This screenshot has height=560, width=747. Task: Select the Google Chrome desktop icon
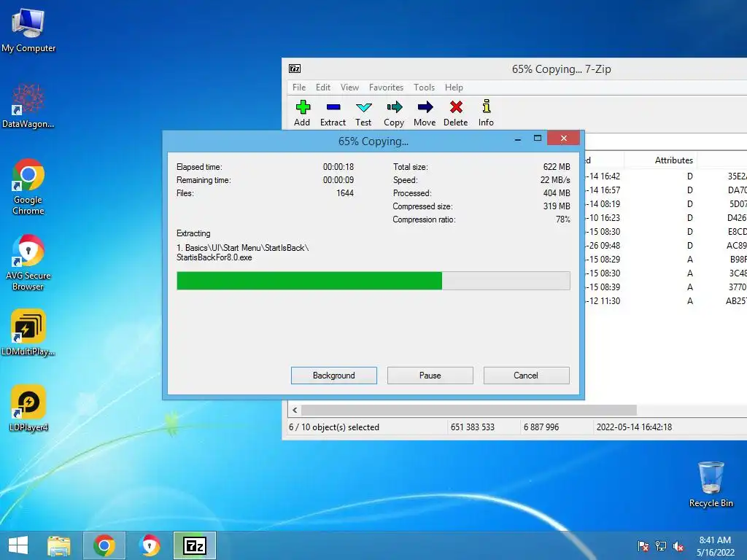pyautogui.click(x=28, y=187)
